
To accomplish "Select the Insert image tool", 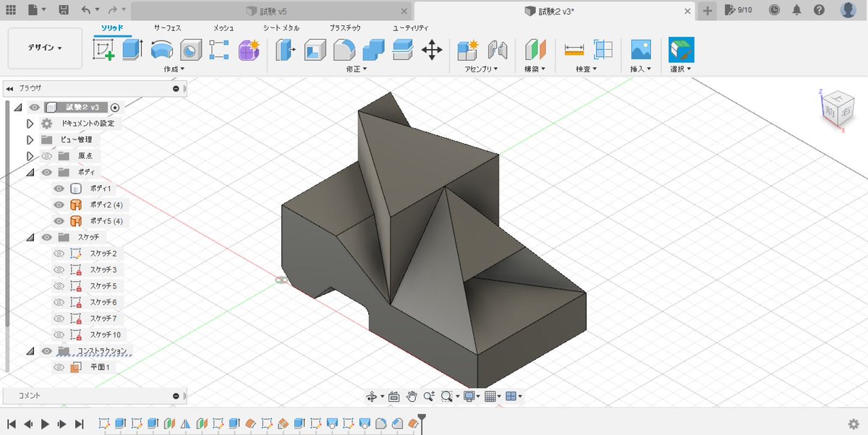I will click(641, 50).
